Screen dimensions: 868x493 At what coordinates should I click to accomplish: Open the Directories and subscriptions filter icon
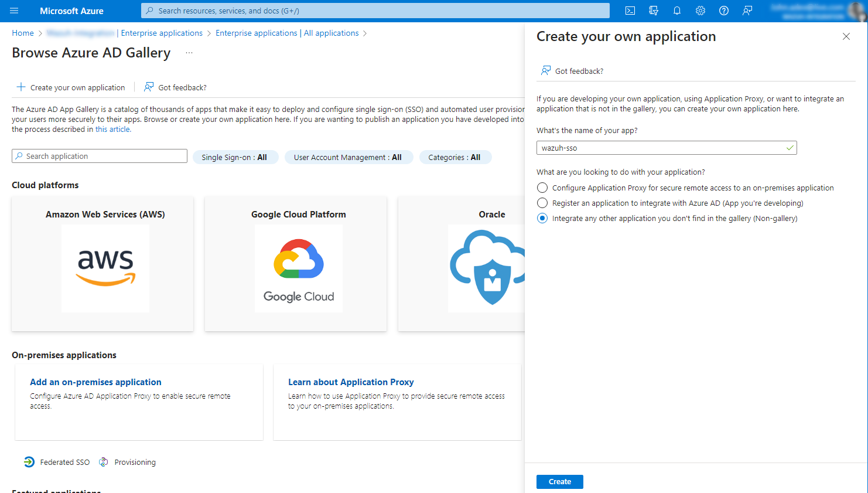[x=654, y=11]
